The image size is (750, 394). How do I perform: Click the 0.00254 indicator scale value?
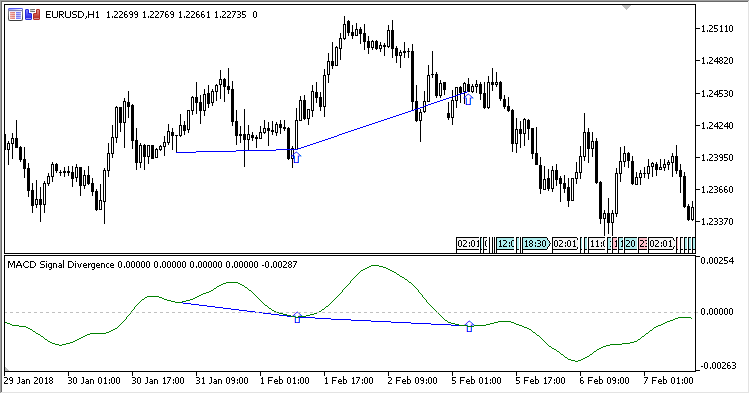(717, 261)
